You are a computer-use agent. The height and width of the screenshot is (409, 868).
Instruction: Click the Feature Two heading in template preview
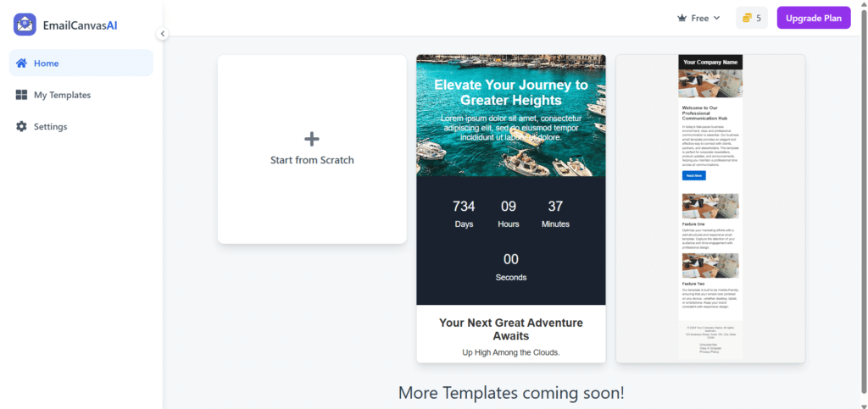(x=693, y=284)
